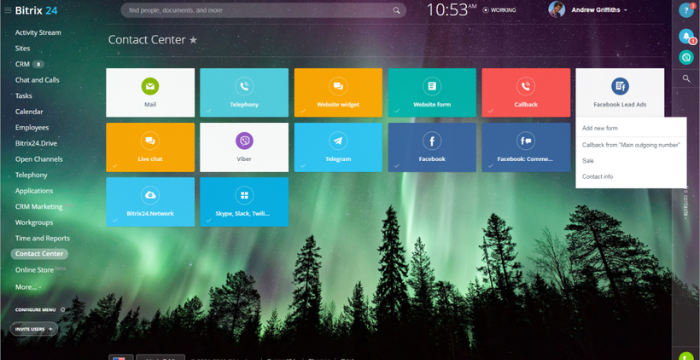Open the Bitrix24.Network tile

(150, 202)
